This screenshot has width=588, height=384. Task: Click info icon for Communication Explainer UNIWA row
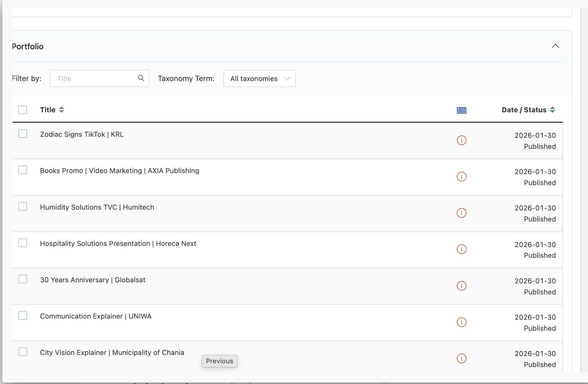click(x=461, y=322)
